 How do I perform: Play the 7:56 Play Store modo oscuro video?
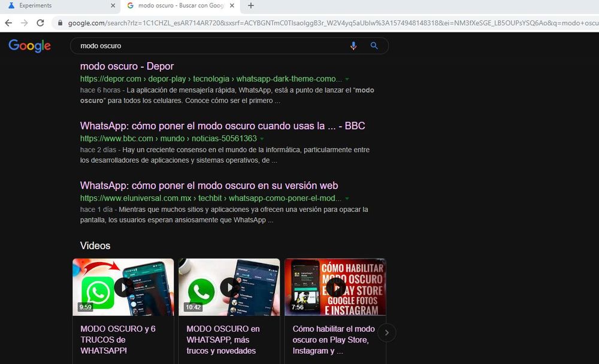(x=335, y=287)
